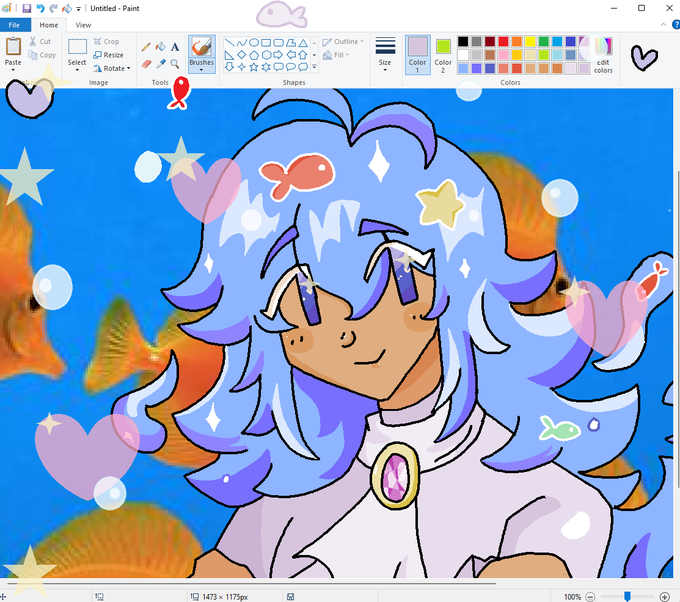Image resolution: width=680 pixels, height=602 pixels.
Task: Pick the yellow color swatch
Action: coord(530,41)
